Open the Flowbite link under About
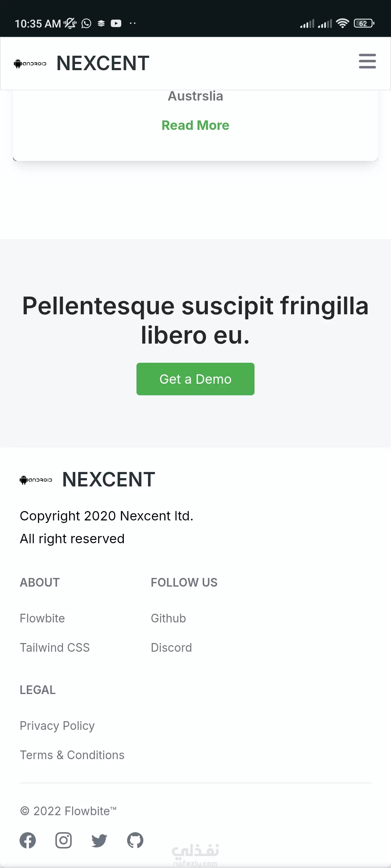 click(x=42, y=618)
